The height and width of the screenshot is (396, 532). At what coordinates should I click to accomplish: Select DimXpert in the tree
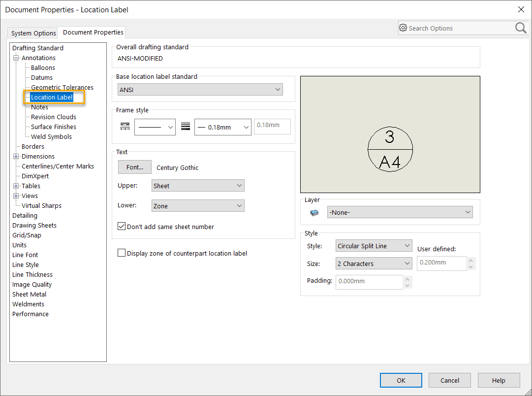point(35,176)
